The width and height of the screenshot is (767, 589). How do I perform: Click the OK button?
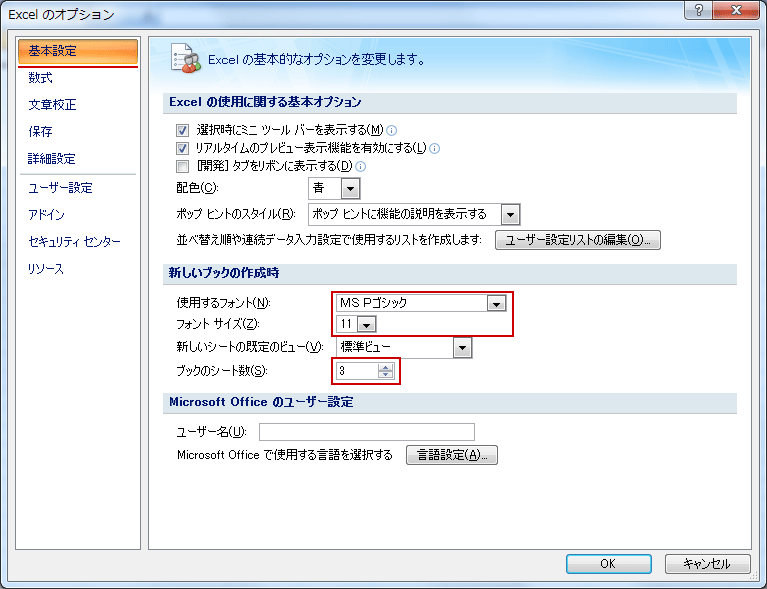(x=609, y=564)
